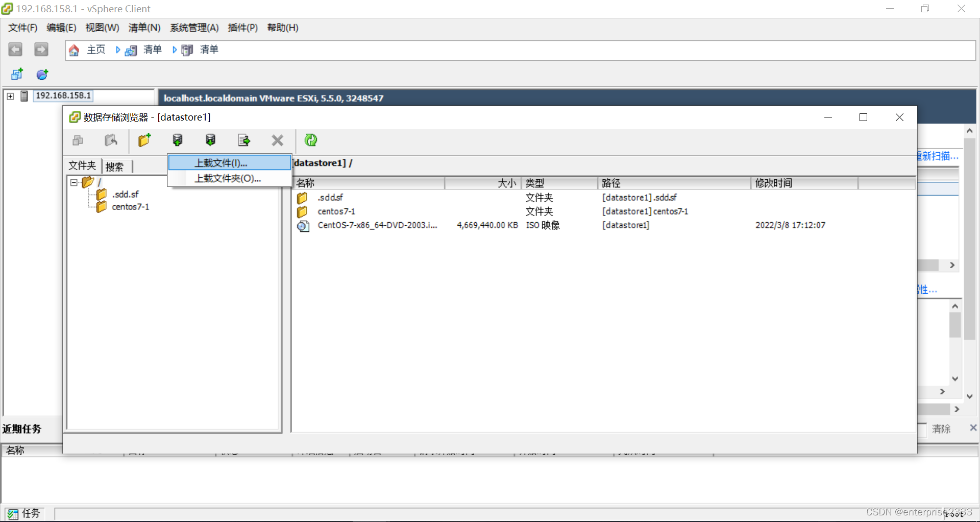Click the 2022/3/8 17:12:07 modified time
Viewport: 980px width, 522px height.
pyautogui.click(x=790, y=225)
